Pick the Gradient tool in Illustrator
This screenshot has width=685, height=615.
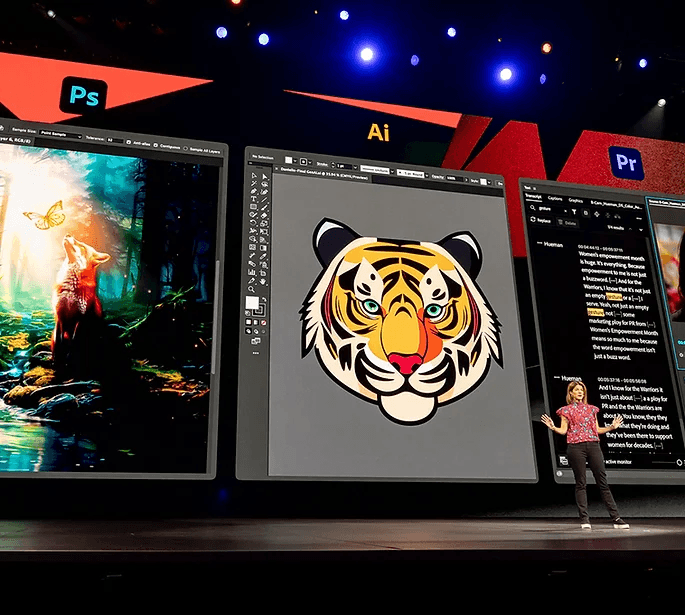tap(264, 248)
